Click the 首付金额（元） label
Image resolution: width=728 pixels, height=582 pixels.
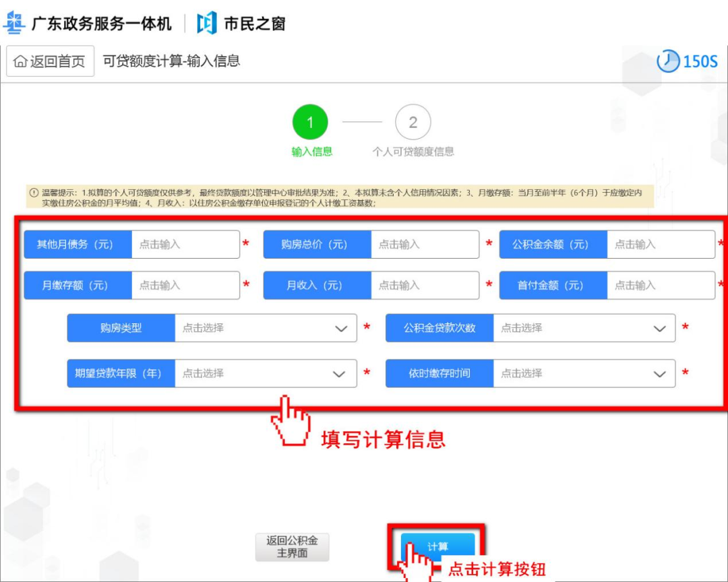[553, 285]
